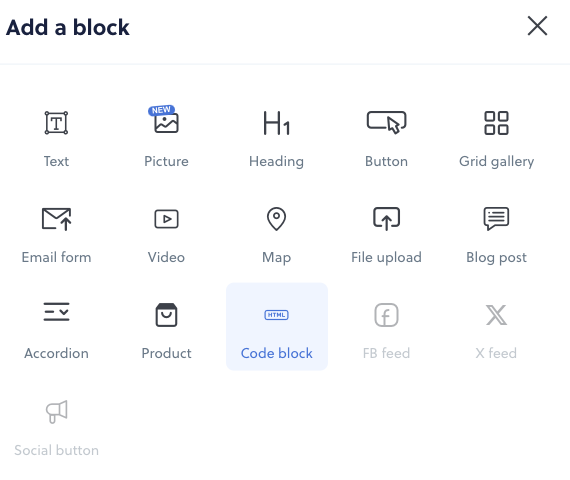570x480 pixels.
Task: Select the Email form block
Action: pyautogui.click(x=56, y=234)
